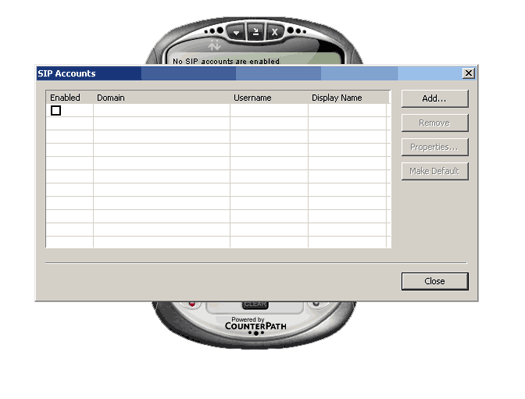Viewport: 525px width, 399px height.
Task: Select the first row's Domain cell
Action: (162, 110)
